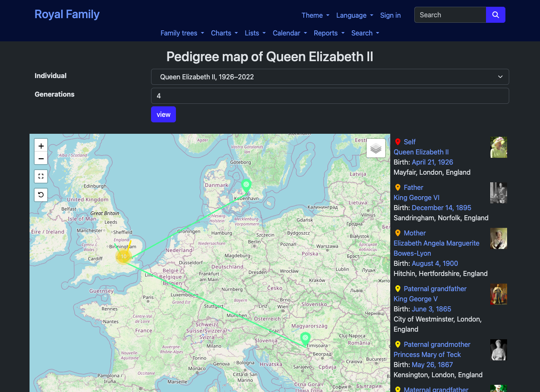Click the yellow Paternal grandmother pin
540x392 pixels.
(x=398, y=344)
